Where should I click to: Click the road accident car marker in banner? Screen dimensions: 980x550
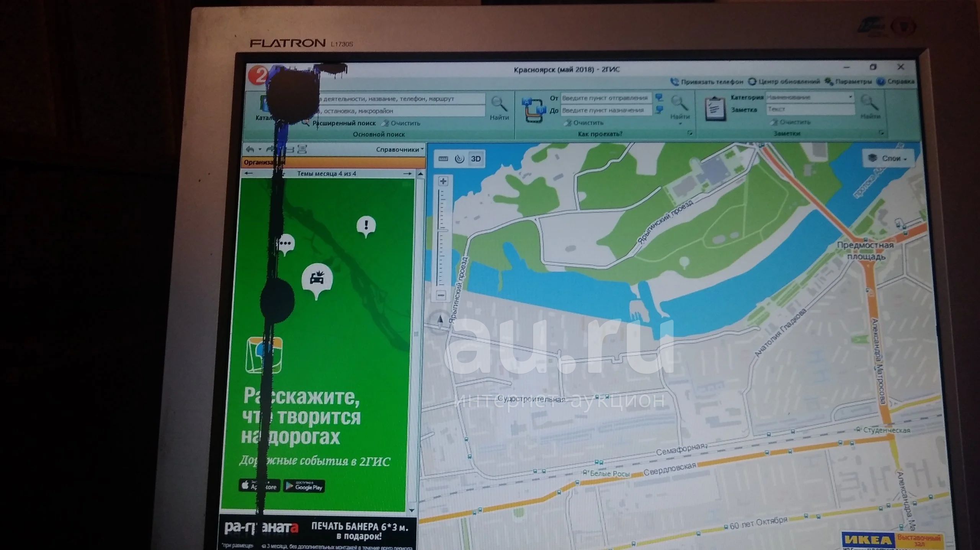(317, 281)
